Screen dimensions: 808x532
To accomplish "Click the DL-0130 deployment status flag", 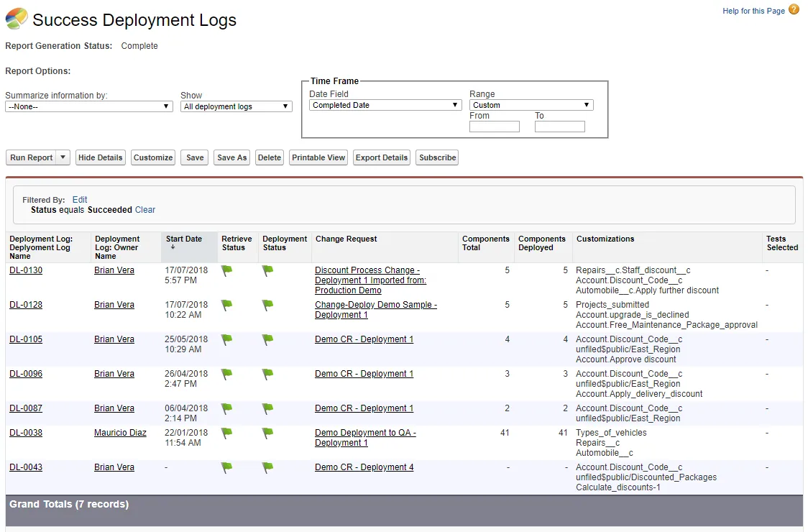I will point(267,270).
